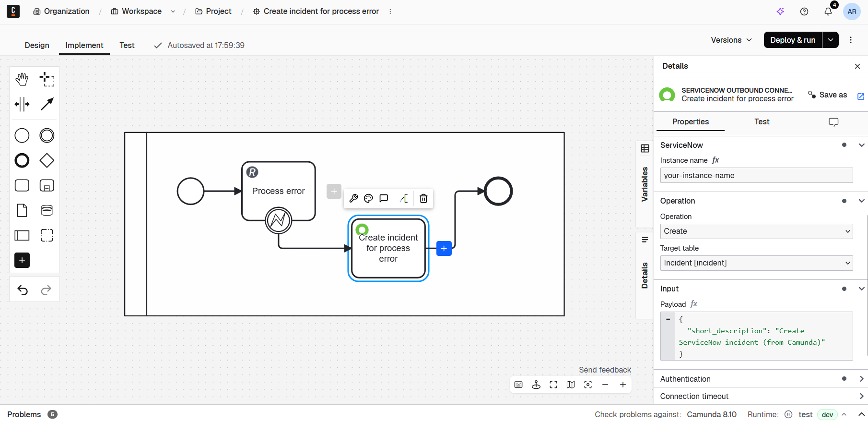Toggle the minimap icon

click(571, 385)
